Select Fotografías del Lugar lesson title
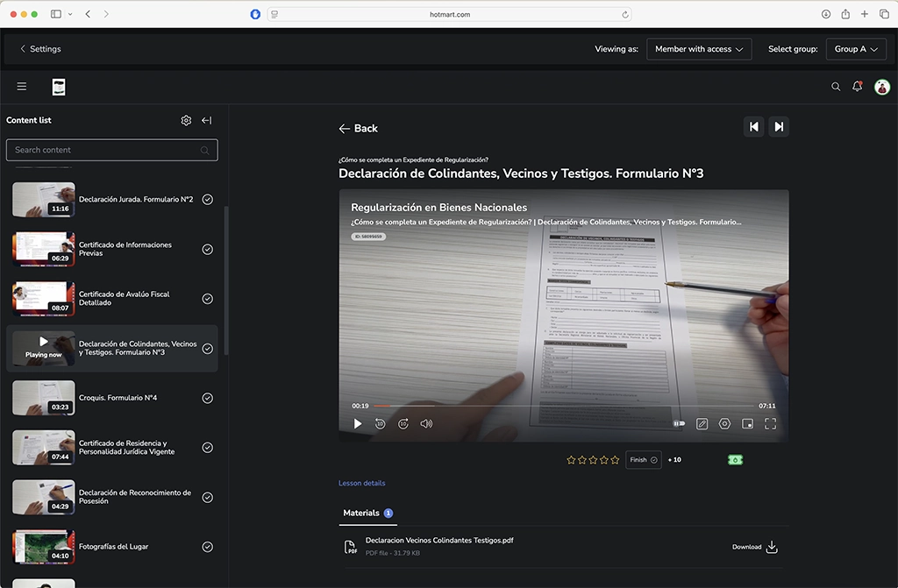This screenshot has height=588, width=898. pos(113,547)
